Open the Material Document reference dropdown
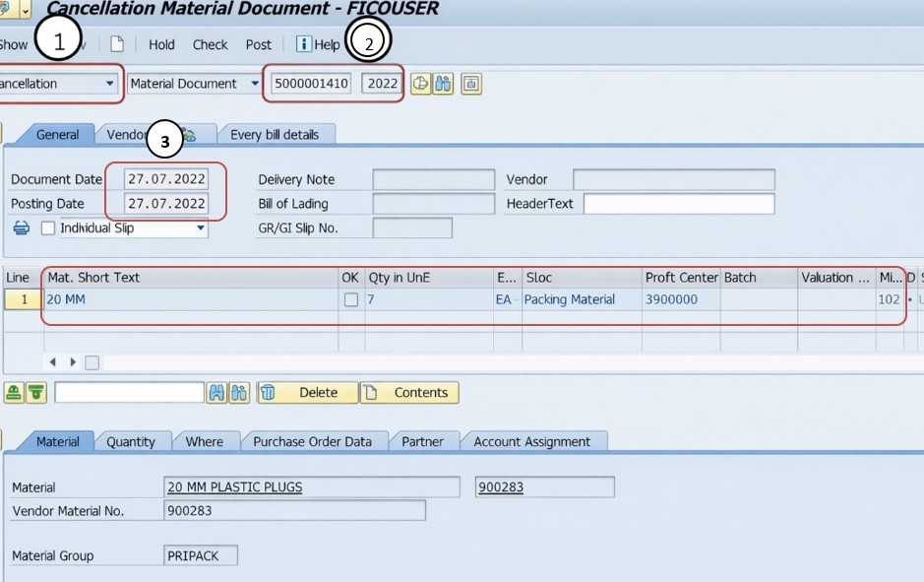 (x=254, y=84)
